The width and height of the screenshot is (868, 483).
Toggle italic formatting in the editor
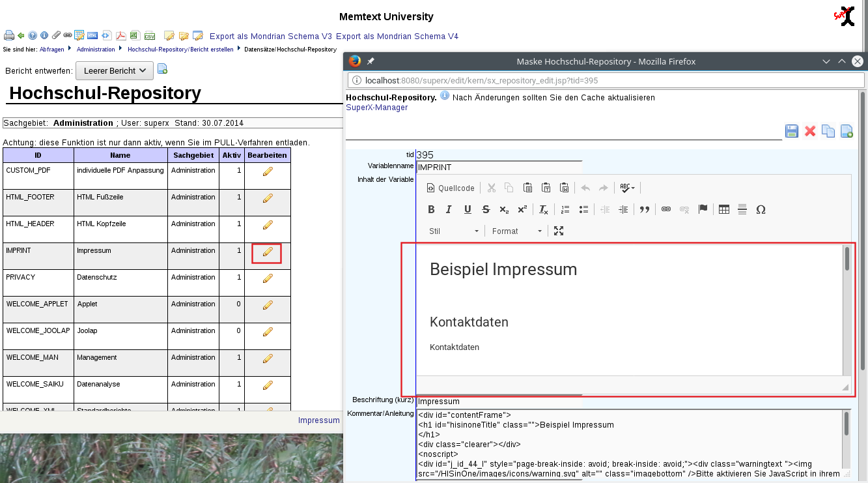click(x=449, y=209)
